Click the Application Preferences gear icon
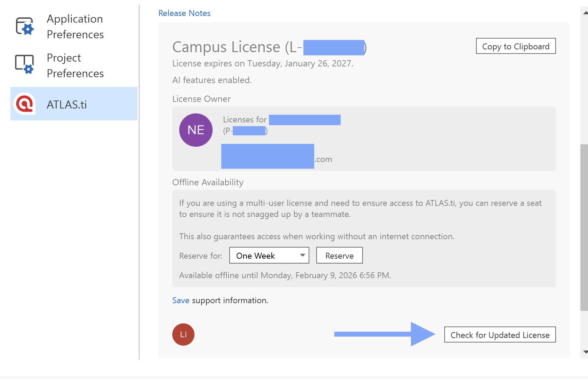The width and height of the screenshot is (588, 379). tap(25, 26)
